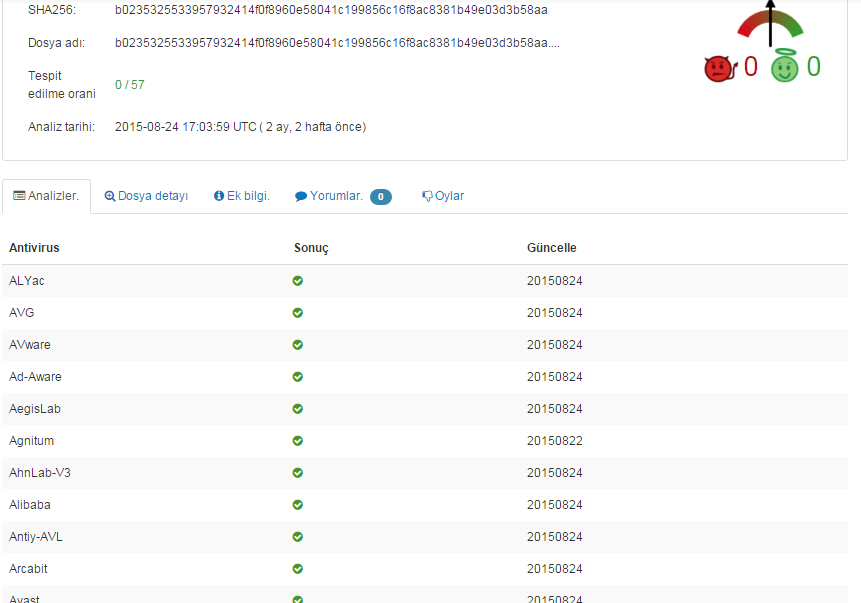The image size is (861, 603).
Task: Open the Yorumlar tab
Action: (x=343, y=196)
